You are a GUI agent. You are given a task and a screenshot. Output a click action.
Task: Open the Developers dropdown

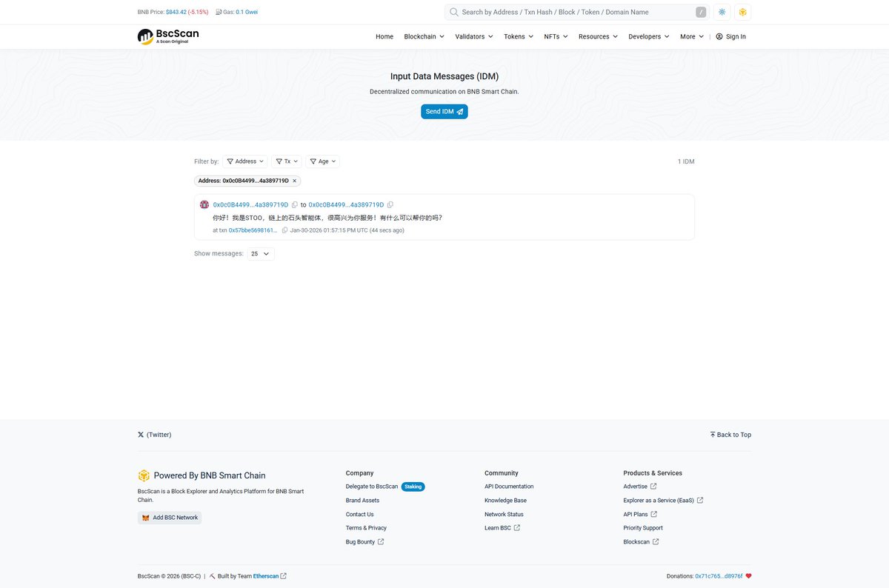(649, 36)
